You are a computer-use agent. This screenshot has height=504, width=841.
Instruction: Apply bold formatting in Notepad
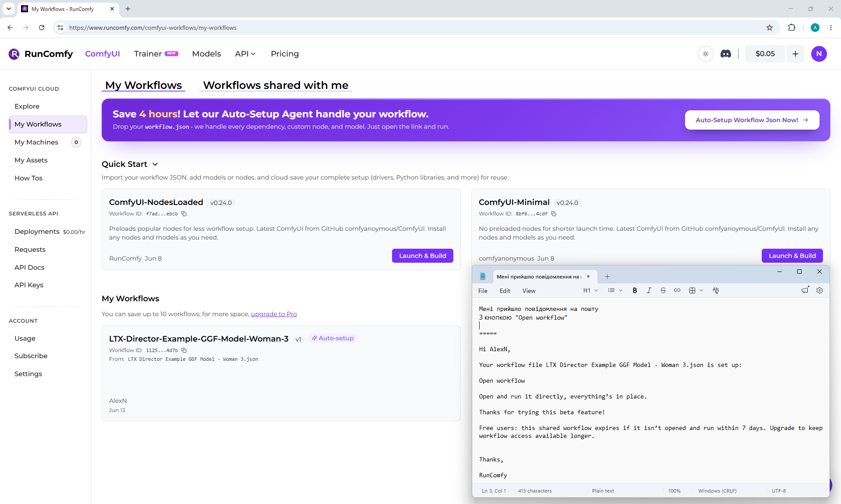(x=635, y=290)
